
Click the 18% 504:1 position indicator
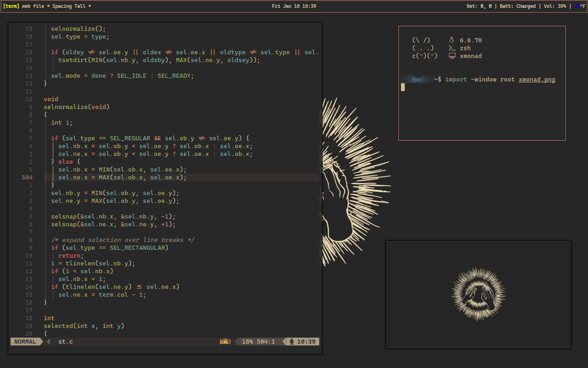[259, 342]
